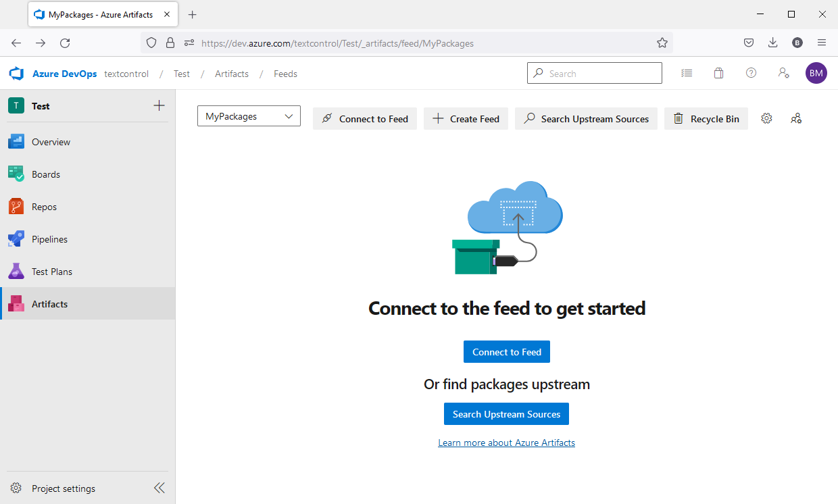Image resolution: width=838 pixels, height=504 pixels.
Task: Open the Boards section in the sidebar
Action: [x=45, y=174]
